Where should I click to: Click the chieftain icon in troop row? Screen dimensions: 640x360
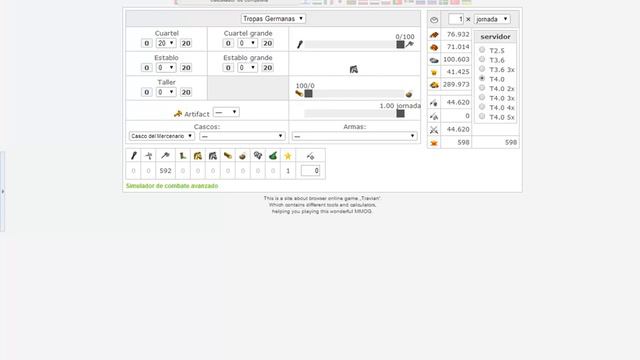(x=258, y=156)
